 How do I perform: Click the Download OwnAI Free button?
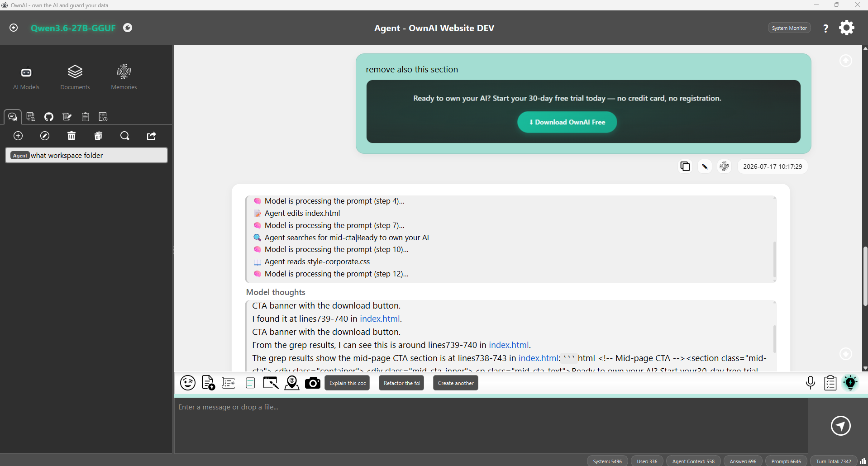567,122
